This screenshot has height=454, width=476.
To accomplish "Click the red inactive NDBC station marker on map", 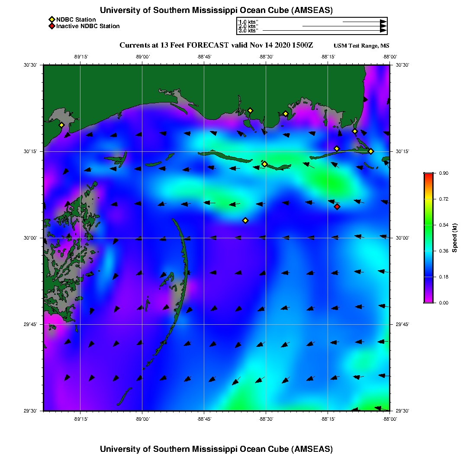I will 337,207.
